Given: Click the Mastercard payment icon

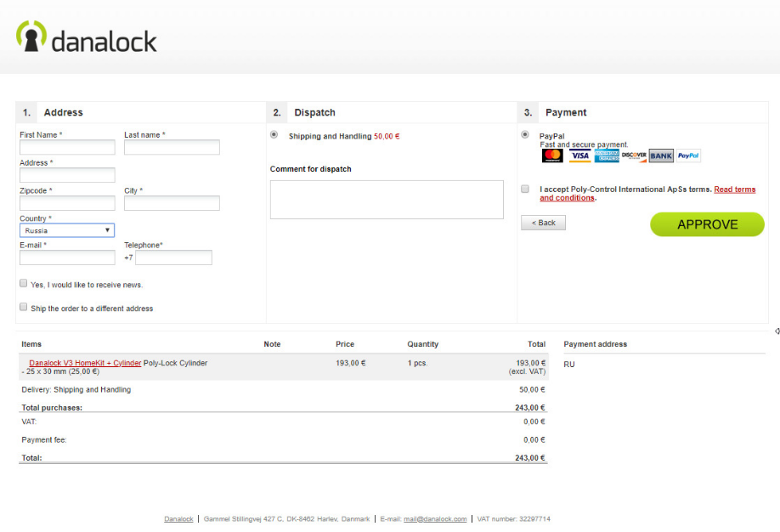Looking at the screenshot, I should (x=552, y=156).
